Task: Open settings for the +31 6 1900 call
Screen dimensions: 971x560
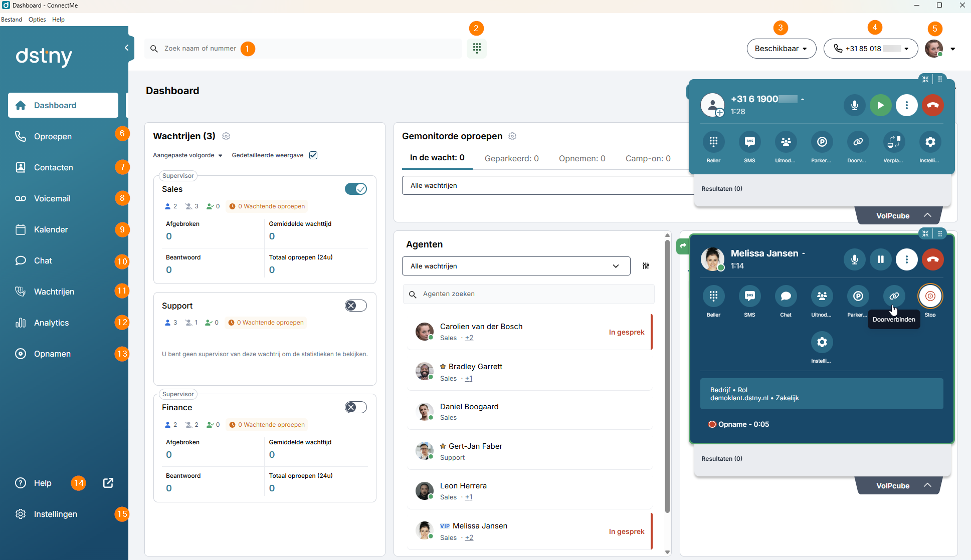Action: click(x=930, y=142)
